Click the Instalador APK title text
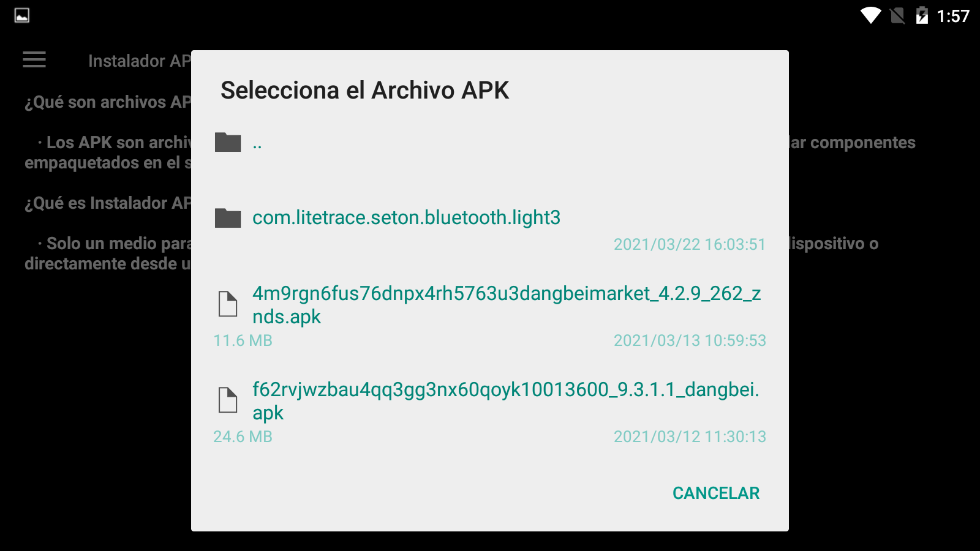The height and width of the screenshot is (551, 980). click(140, 61)
